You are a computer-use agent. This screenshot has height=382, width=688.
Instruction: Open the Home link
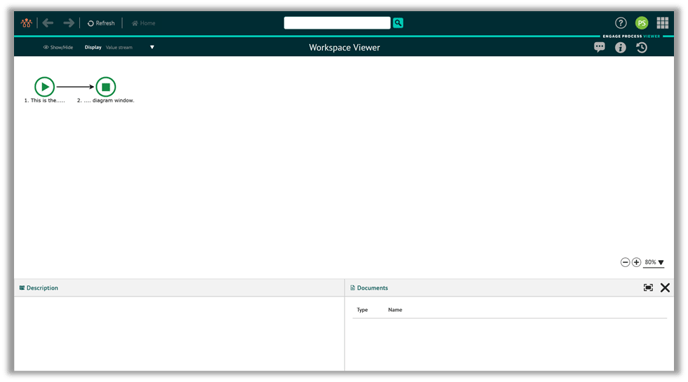[x=143, y=23]
